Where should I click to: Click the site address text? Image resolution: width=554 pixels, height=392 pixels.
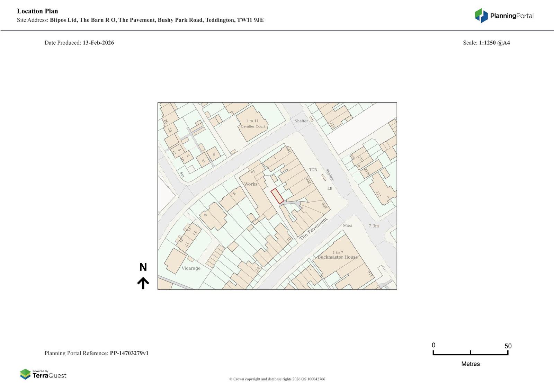coord(157,20)
